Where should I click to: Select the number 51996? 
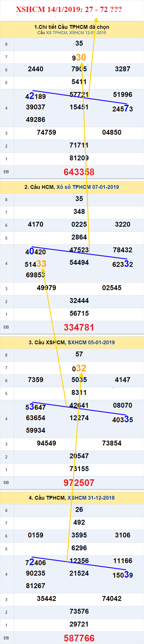[x=123, y=95]
